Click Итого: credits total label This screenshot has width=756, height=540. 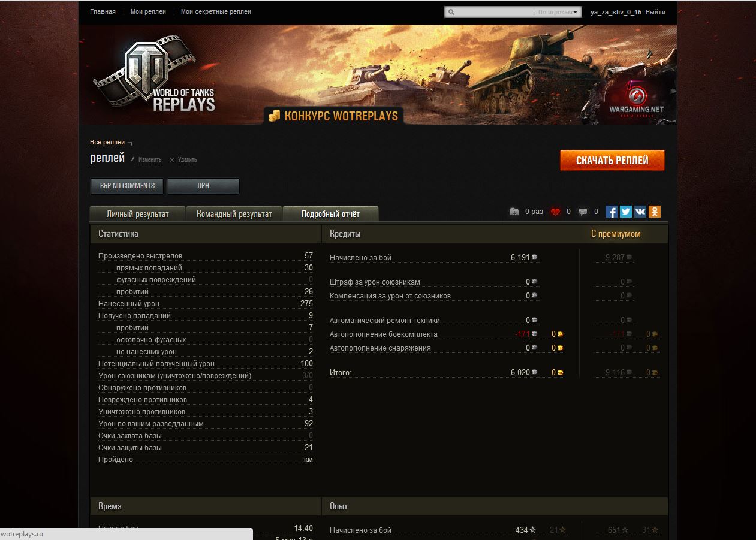tap(341, 373)
